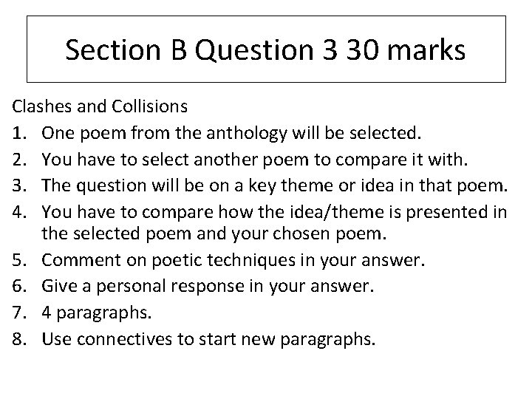The height and width of the screenshot is (399, 532).
Task: Click the number "1." list marker
Action: [x=20, y=133]
